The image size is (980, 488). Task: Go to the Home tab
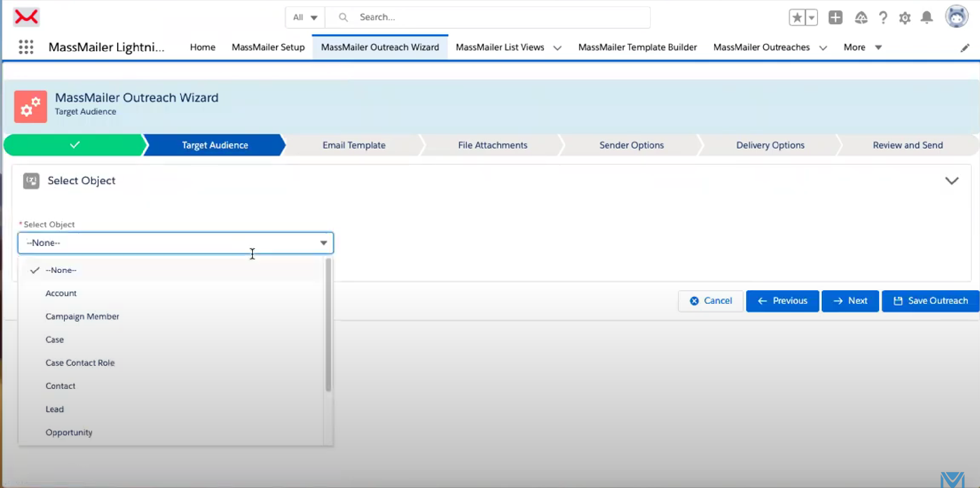[x=203, y=47]
